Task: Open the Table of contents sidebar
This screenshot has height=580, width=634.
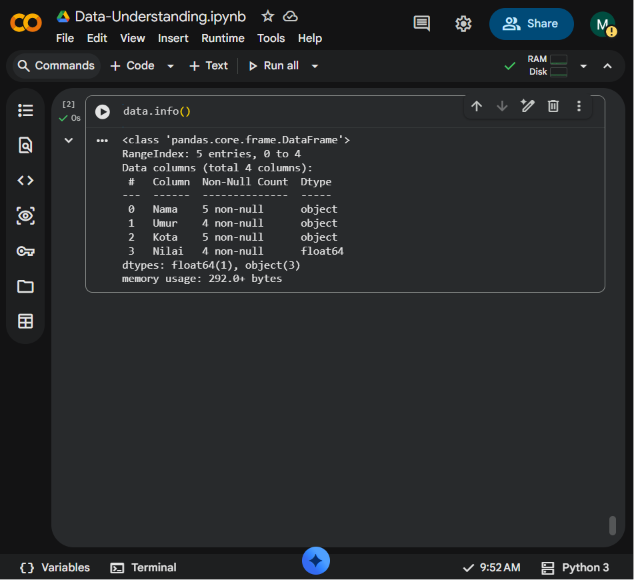Action: click(x=25, y=110)
